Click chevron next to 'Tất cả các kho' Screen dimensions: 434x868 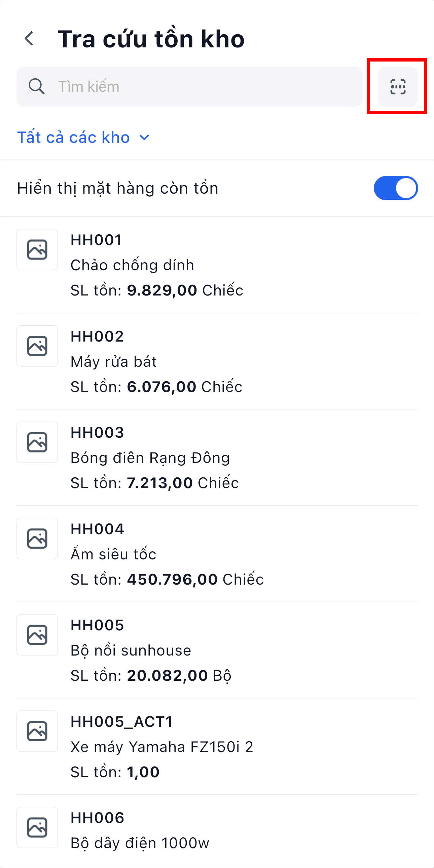(x=144, y=137)
